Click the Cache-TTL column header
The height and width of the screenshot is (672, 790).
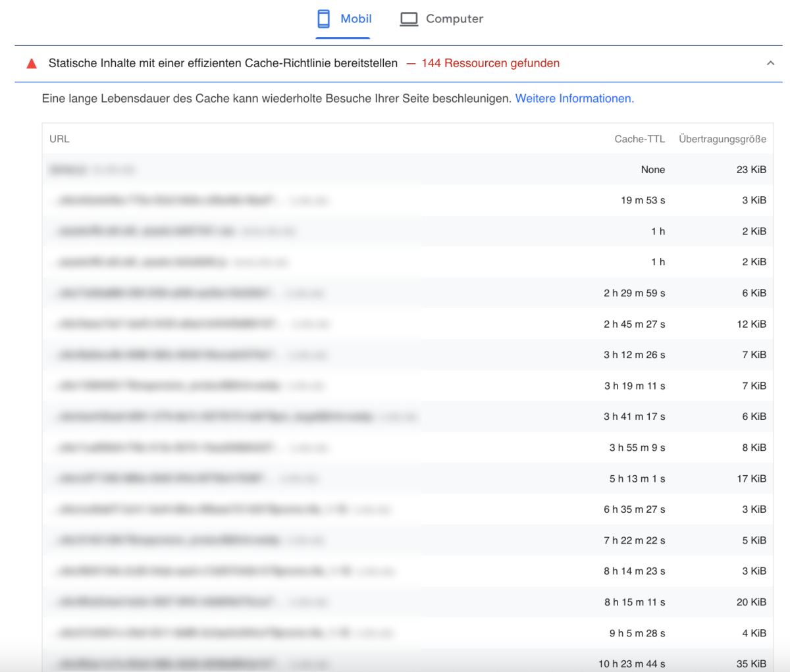click(639, 139)
